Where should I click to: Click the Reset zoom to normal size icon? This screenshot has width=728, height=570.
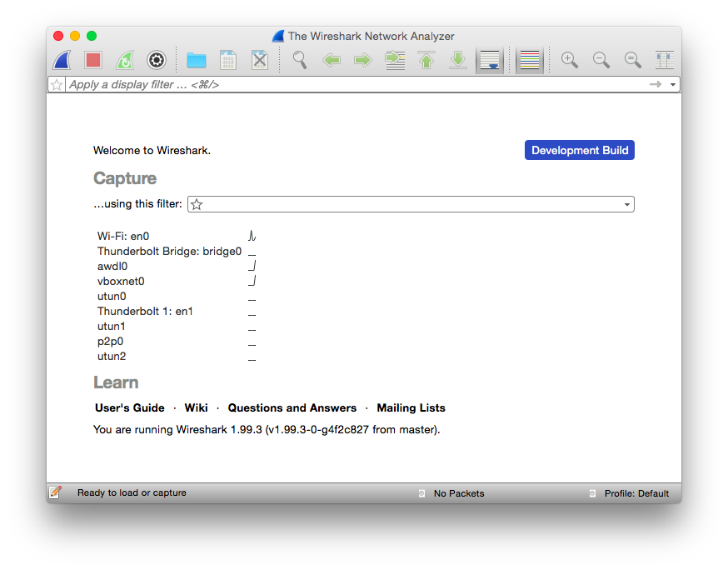(x=632, y=60)
